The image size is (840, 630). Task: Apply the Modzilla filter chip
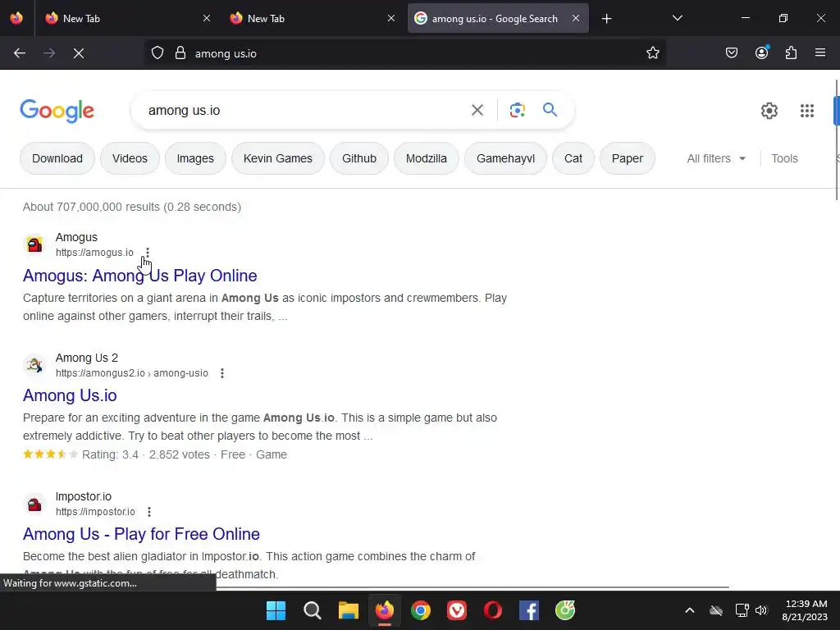426,158
